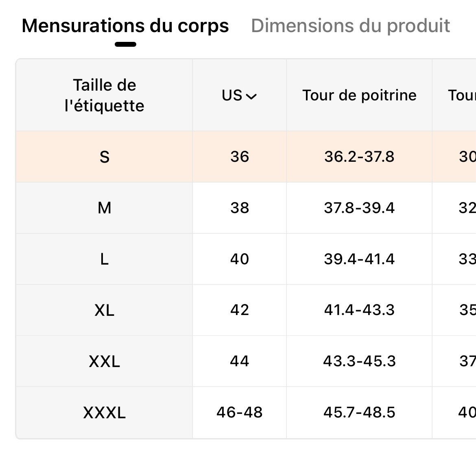
Task: Select the highlighted S size row
Action: pyautogui.click(x=104, y=157)
